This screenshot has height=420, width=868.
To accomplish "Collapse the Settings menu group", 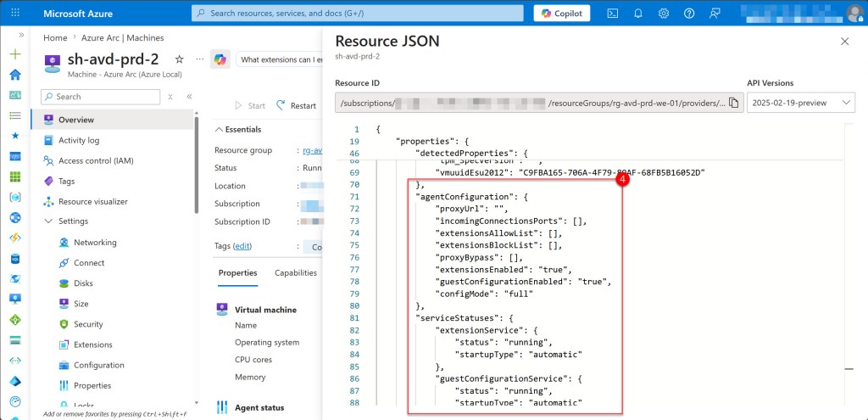I will click(47, 221).
